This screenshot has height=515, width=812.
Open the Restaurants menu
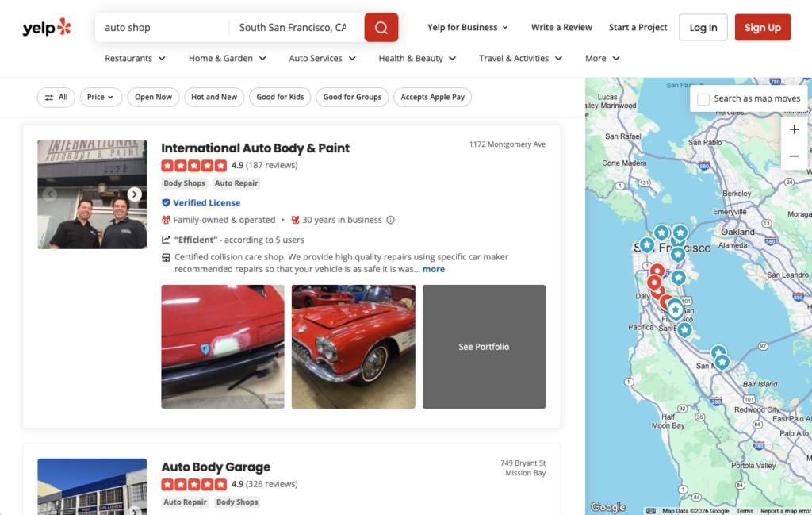(x=135, y=58)
